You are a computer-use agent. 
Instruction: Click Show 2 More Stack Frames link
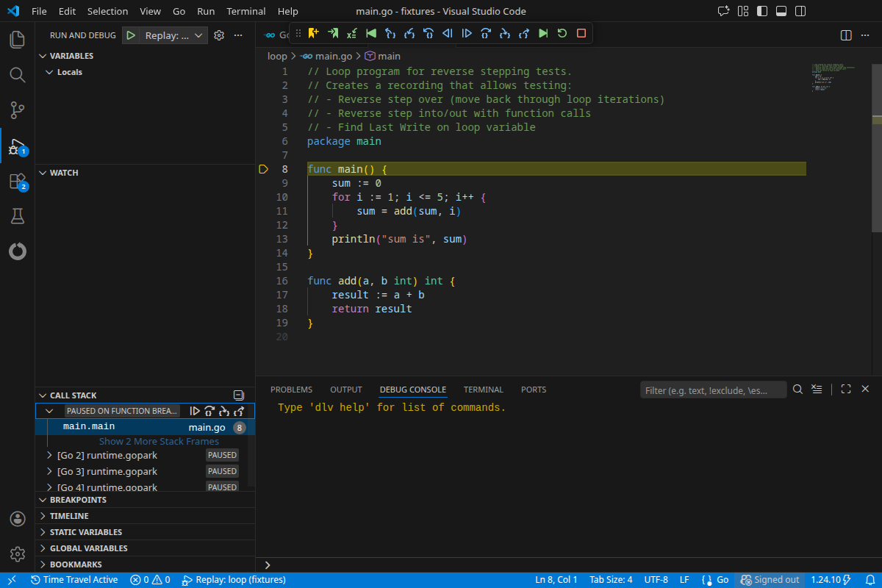point(159,442)
